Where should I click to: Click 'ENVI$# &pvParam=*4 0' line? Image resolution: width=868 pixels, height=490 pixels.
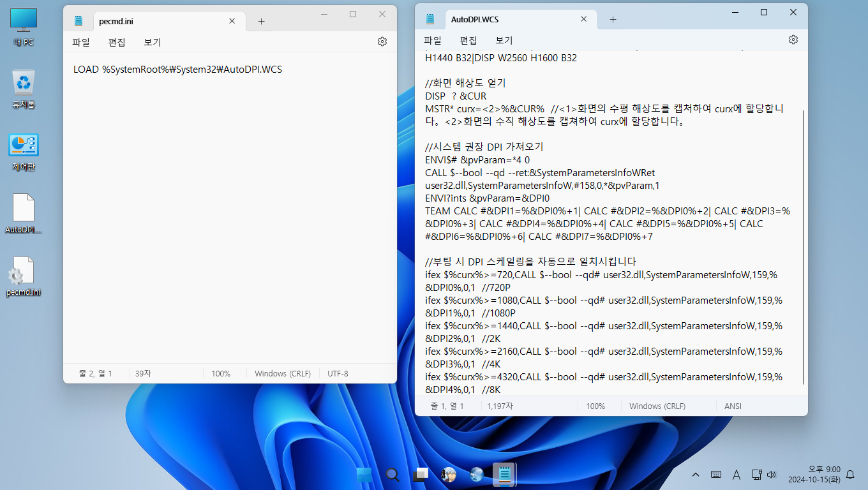tap(477, 160)
